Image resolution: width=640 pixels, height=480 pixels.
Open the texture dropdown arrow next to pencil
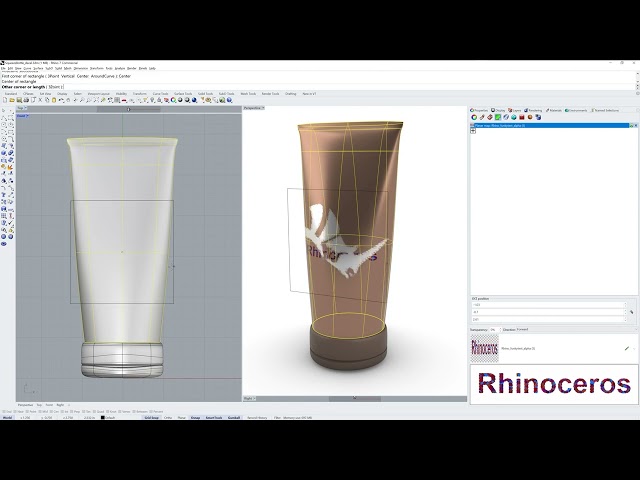click(x=634, y=349)
